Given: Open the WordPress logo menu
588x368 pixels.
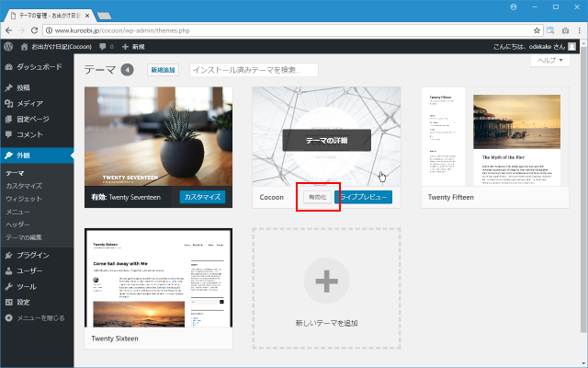Looking at the screenshot, I should (x=8, y=47).
